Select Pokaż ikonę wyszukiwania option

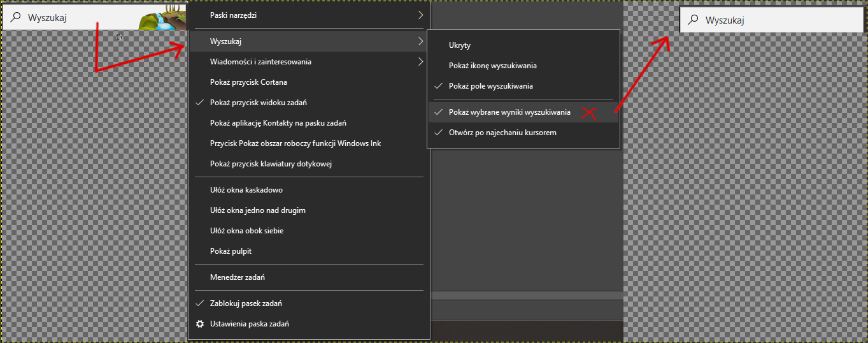[492, 66]
